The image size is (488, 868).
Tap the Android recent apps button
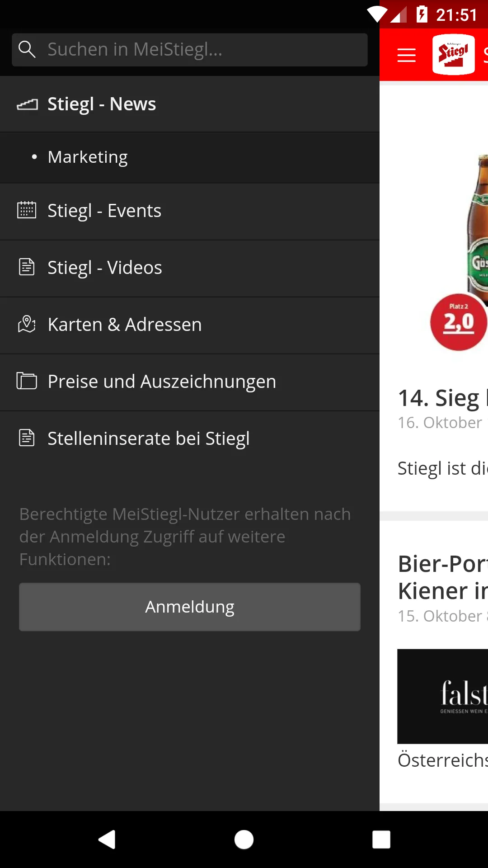381,840
